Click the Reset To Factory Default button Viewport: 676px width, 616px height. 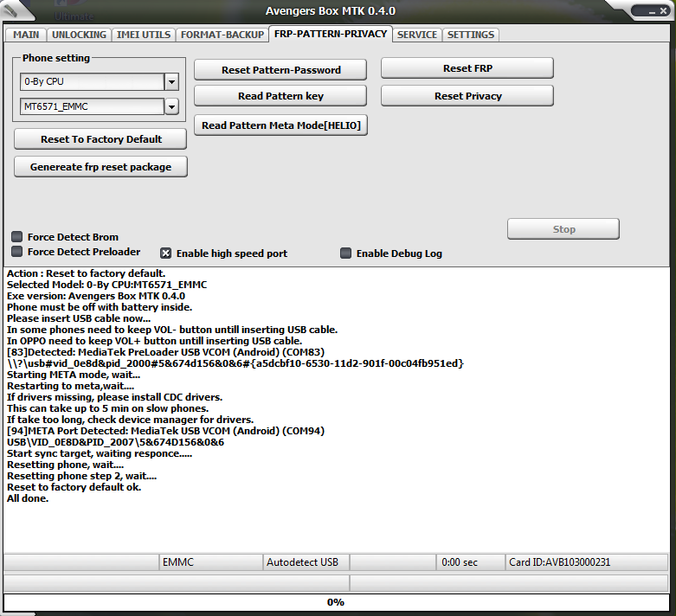coord(100,139)
